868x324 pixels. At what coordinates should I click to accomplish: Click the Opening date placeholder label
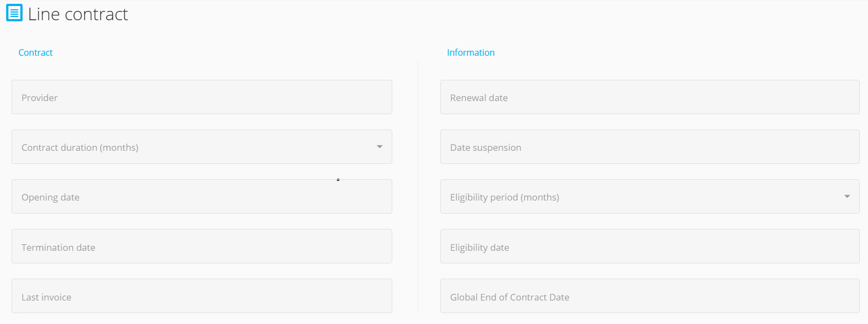pyautogui.click(x=50, y=197)
